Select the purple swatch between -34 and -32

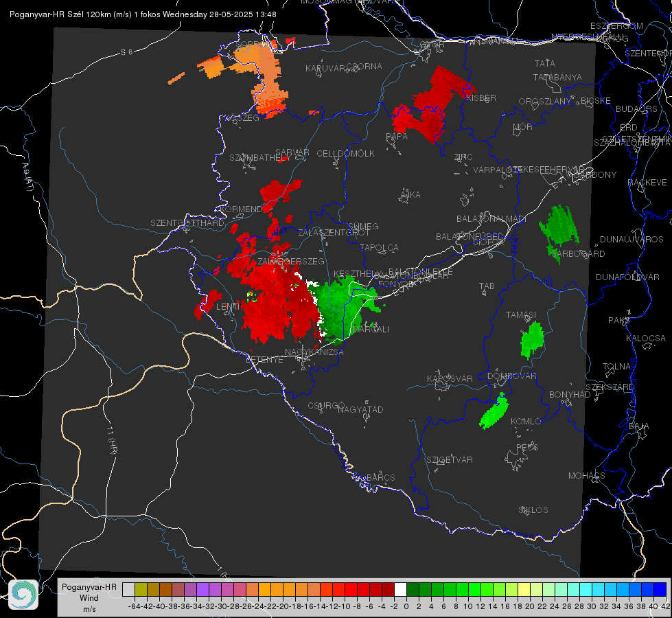pos(202,590)
